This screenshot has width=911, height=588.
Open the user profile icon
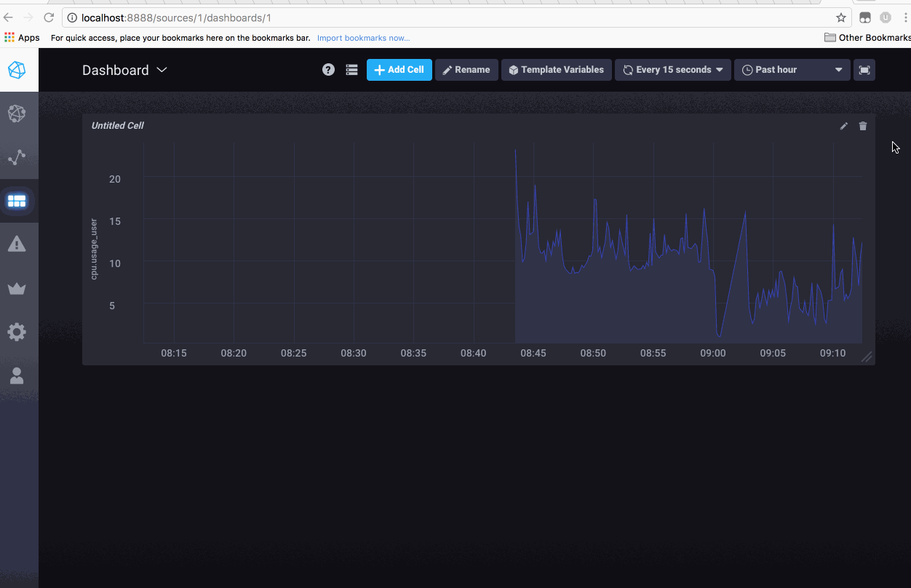(x=19, y=376)
